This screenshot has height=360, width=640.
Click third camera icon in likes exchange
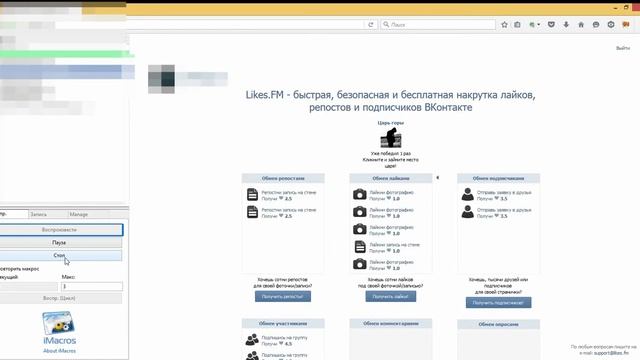tap(360, 229)
